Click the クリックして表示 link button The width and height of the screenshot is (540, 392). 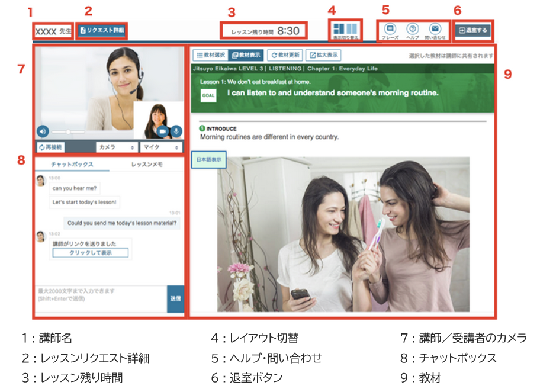click(x=90, y=253)
